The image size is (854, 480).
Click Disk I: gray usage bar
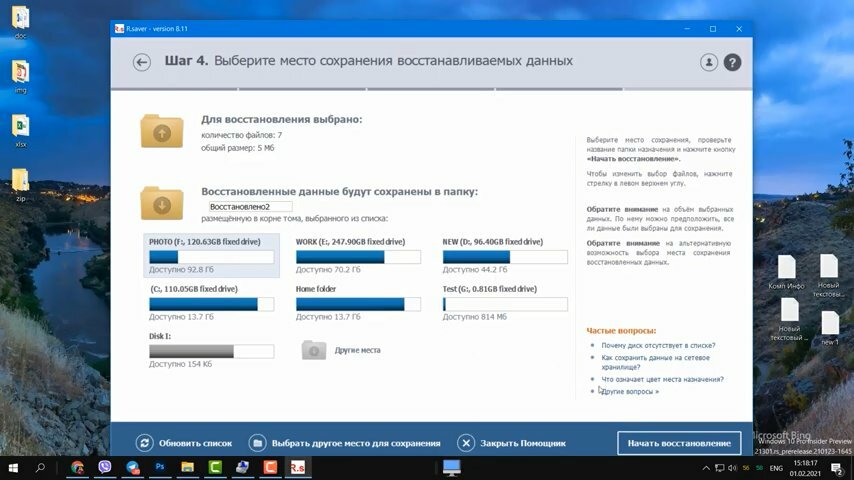click(x=211, y=351)
